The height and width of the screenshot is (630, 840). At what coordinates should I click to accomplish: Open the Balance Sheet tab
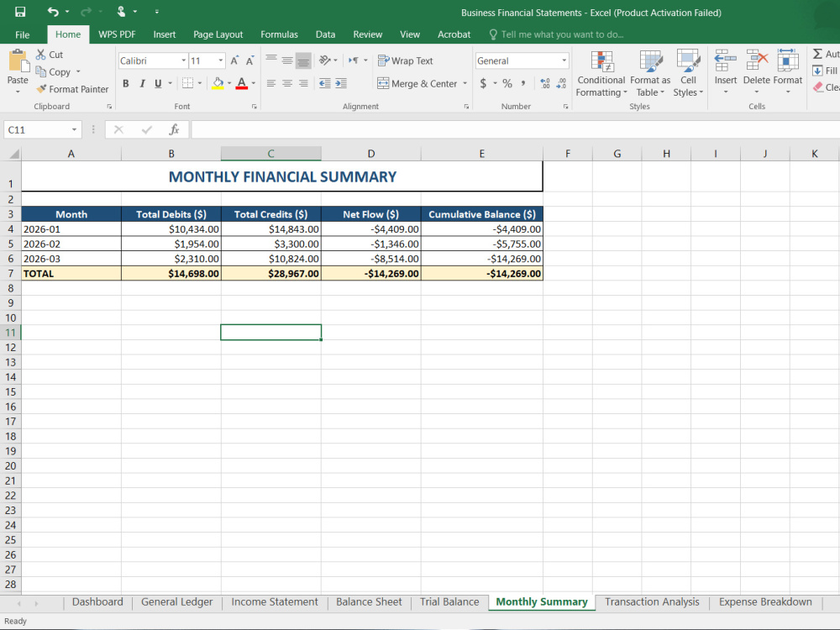coord(369,601)
